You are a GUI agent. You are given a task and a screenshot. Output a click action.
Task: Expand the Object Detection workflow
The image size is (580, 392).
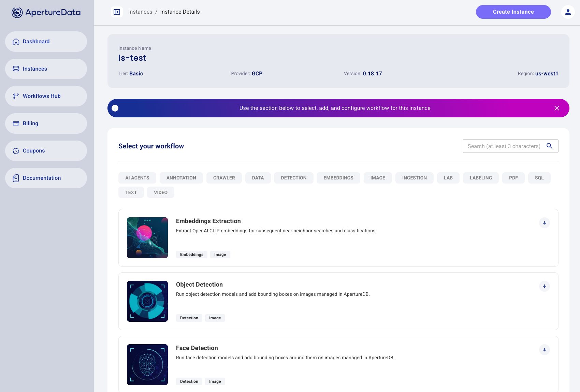544,286
